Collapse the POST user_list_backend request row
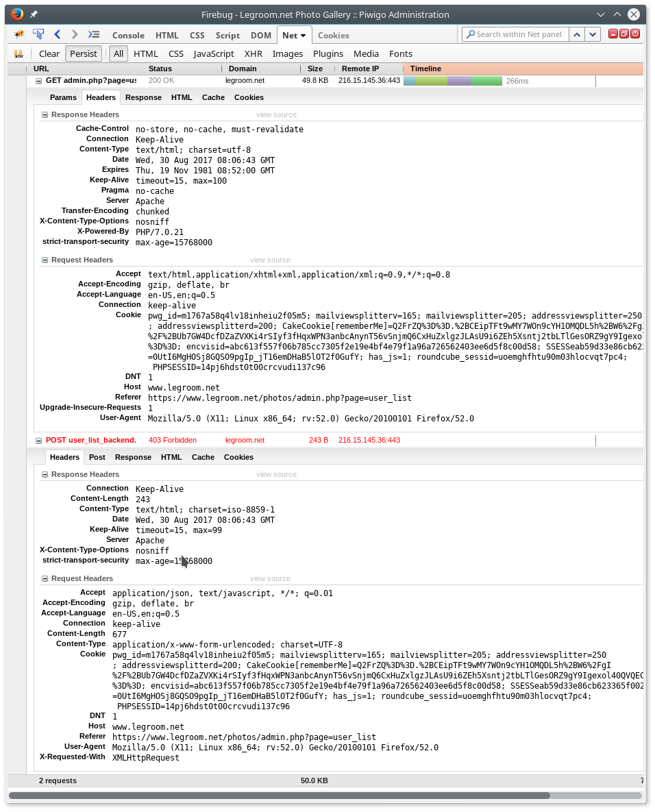 [x=38, y=441]
